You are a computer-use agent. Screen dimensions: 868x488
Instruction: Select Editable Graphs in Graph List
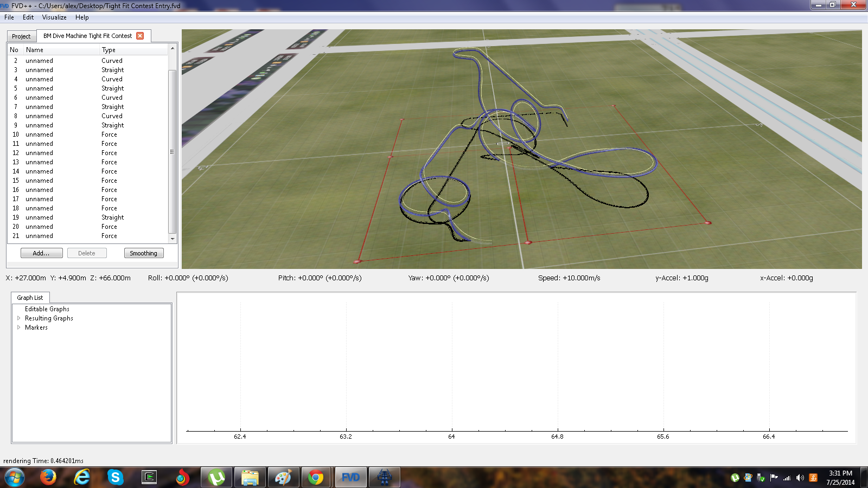[47, 309]
